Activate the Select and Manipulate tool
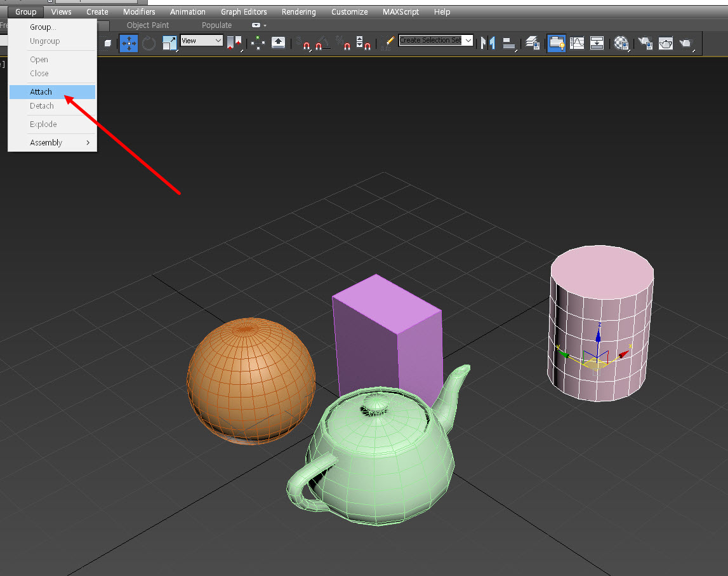The height and width of the screenshot is (576, 728). click(258, 43)
